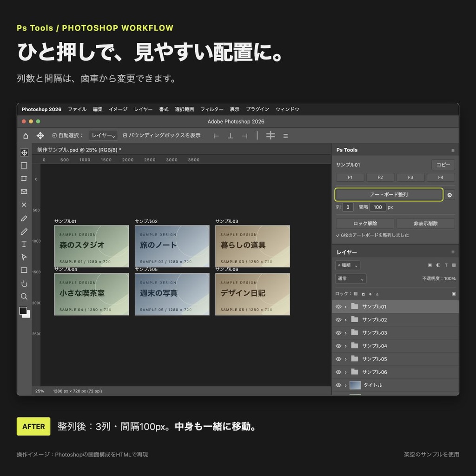476x476 pixels.
Task: Open the 通常 blend mode dropdown
Action: pyautogui.click(x=350, y=278)
